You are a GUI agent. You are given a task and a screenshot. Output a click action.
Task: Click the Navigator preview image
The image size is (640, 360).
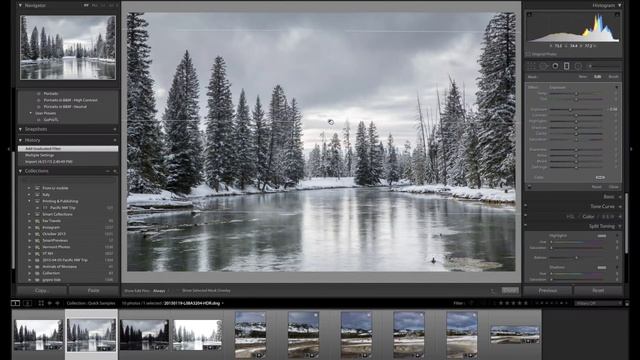tap(68, 48)
